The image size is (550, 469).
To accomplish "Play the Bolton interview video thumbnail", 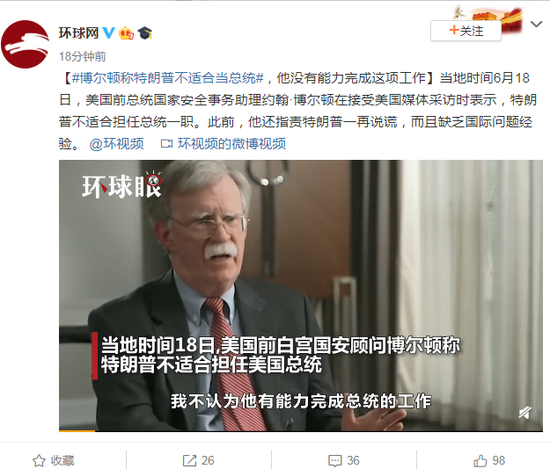I will [x=301, y=295].
